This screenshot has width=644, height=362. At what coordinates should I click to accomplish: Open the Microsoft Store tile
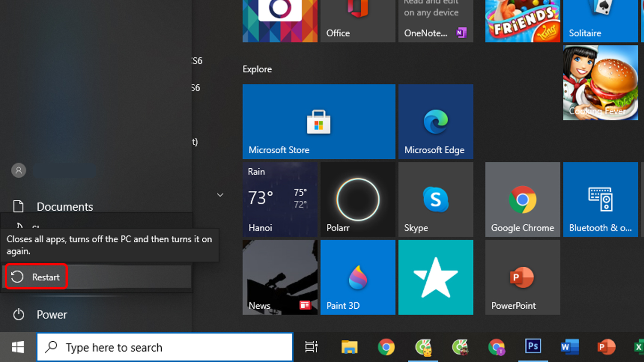(x=319, y=122)
